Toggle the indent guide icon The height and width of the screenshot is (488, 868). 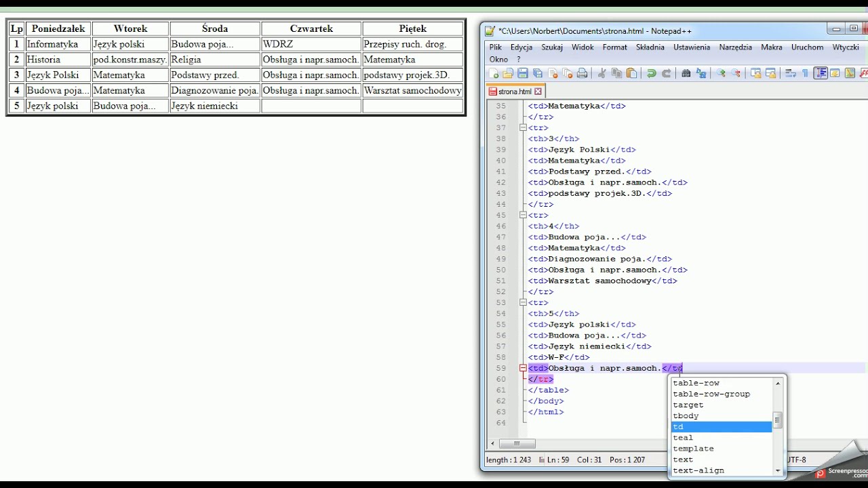(822, 73)
